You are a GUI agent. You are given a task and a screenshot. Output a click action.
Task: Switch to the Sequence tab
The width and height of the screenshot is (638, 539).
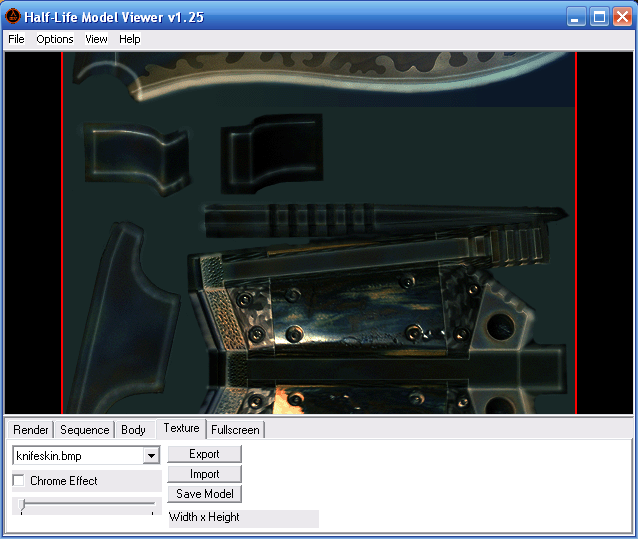click(85, 430)
